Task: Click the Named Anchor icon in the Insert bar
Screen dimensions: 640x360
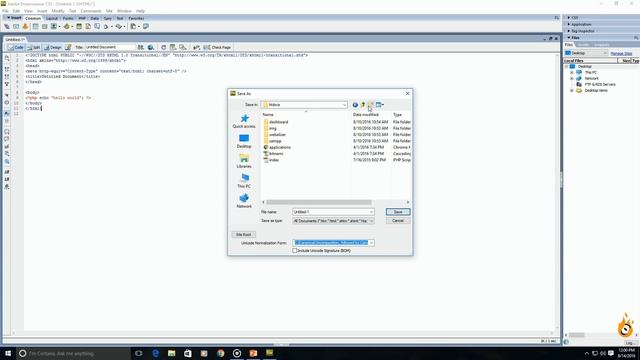Action: click(x=25, y=27)
